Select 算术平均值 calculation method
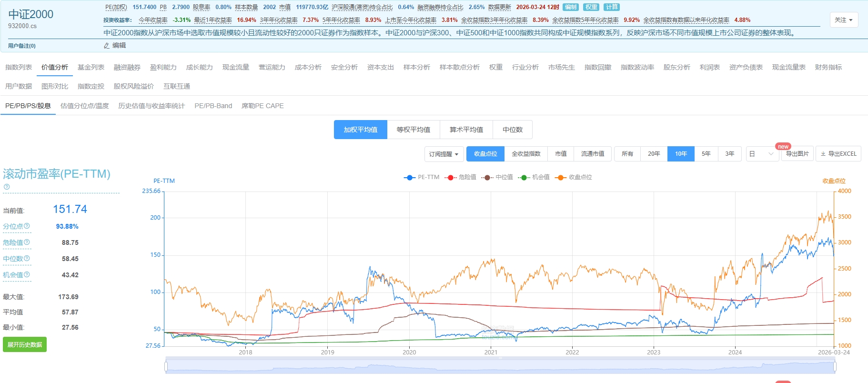This screenshot has width=868, height=383. point(466,130)
